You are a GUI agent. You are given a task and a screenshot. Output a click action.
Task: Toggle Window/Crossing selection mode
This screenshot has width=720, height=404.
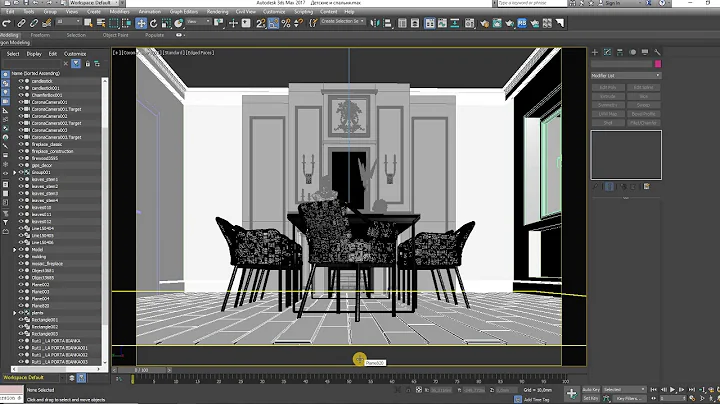click(x=126, y=23)
